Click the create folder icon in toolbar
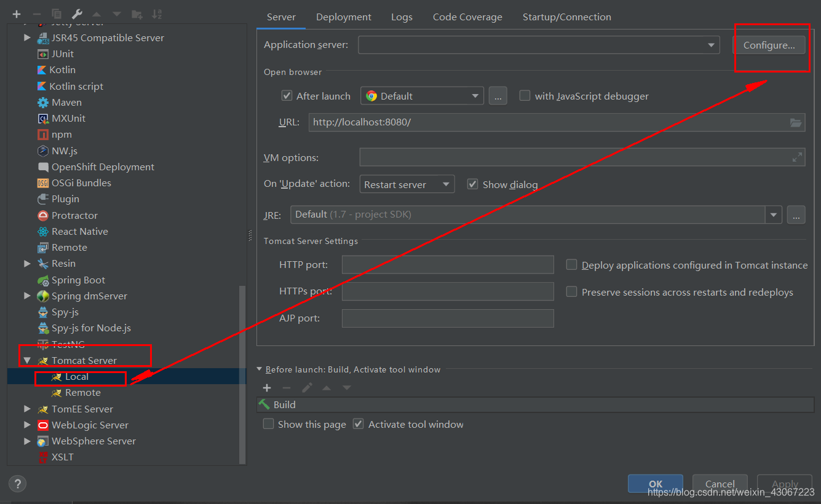 [x=137, y=14]
